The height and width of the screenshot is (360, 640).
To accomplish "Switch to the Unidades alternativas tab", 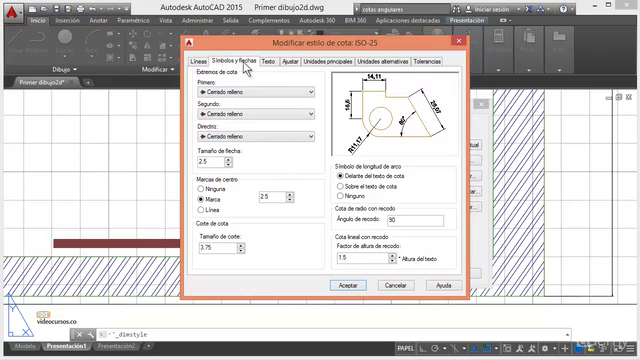I will [x=383, y=62].
